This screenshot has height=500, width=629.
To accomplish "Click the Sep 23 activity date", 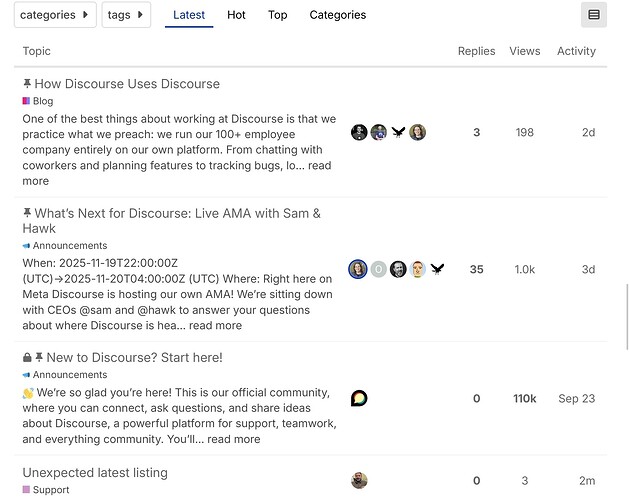I will (x=576, y=398).
